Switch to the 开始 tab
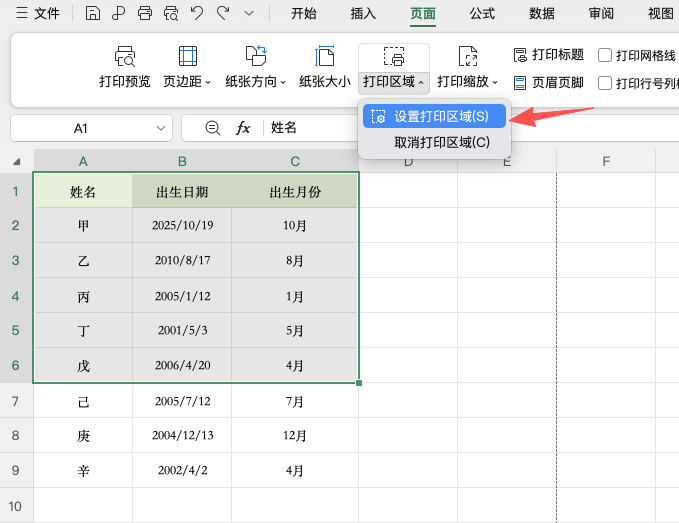This screenshot has width=679, height=523. [304, 13]
